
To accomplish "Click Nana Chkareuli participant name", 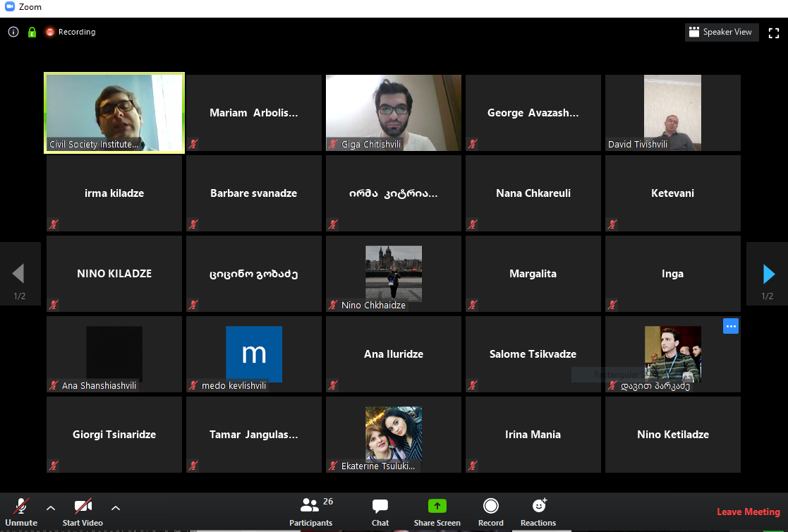I will pos(533,193).
